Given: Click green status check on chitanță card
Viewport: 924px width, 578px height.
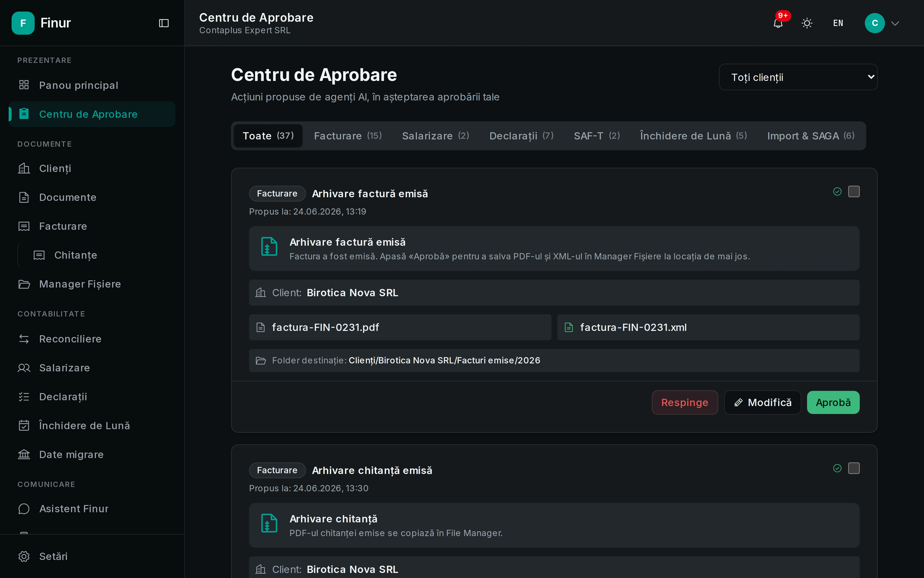Looking at the screenshot, I should (837, 468).
